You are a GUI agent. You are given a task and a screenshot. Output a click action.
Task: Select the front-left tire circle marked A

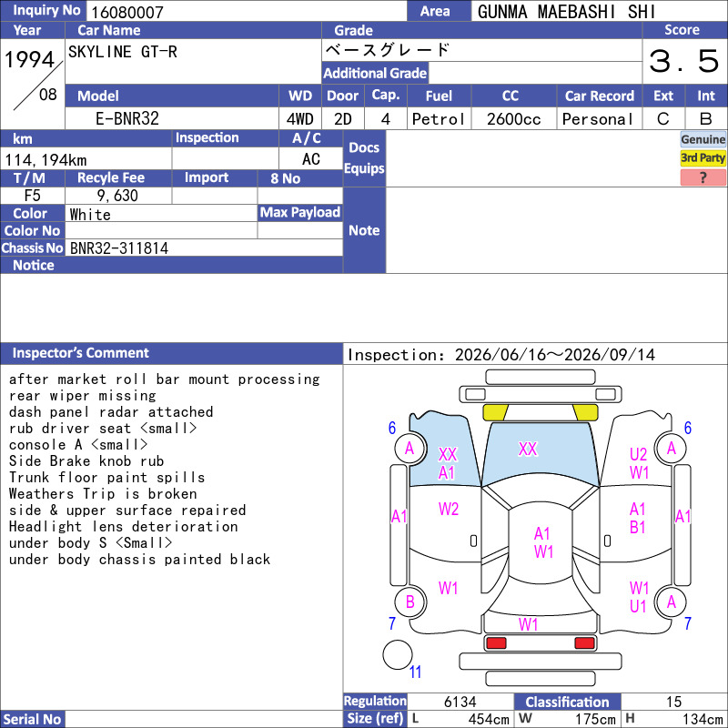pos(409,449)
